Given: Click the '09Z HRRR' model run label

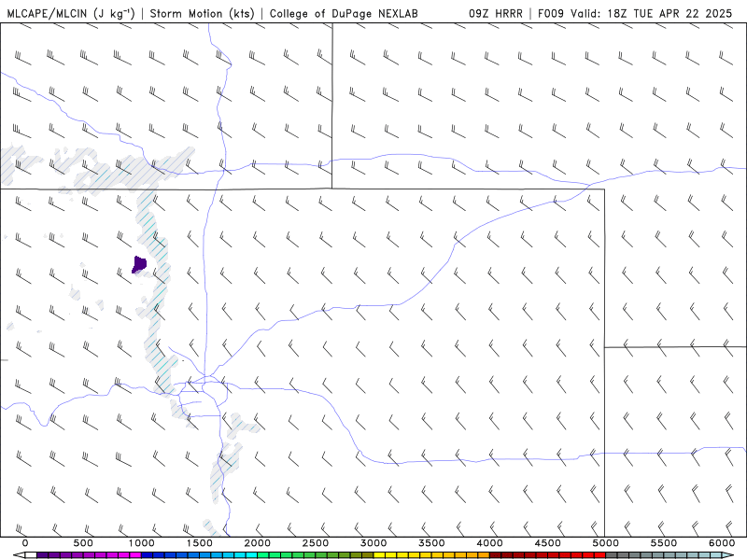Looking at the screenshot, I should [x=496, y=13].
